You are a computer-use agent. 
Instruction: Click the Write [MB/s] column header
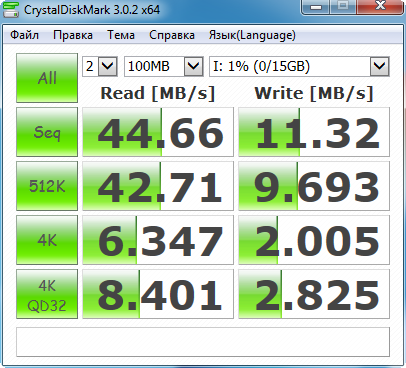(314, 93)
